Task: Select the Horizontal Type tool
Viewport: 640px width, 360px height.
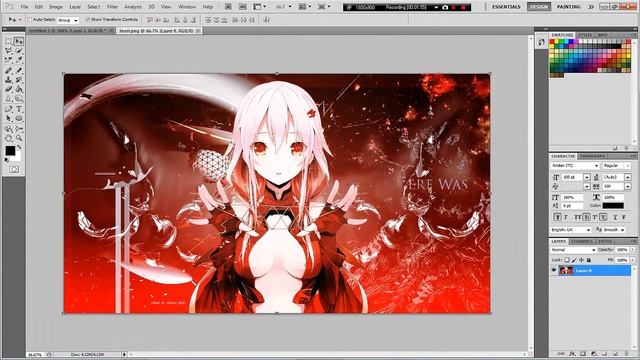Action: click(19, 109)
